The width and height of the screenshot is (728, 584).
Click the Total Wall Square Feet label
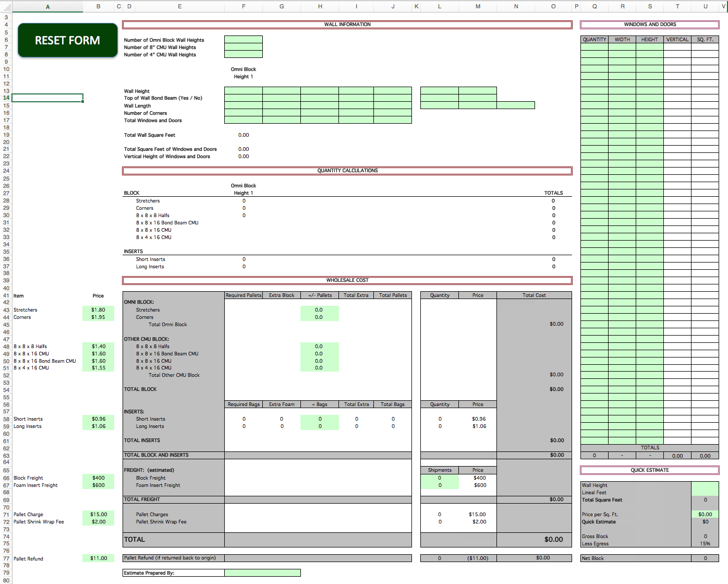click(x=150, y=135)
